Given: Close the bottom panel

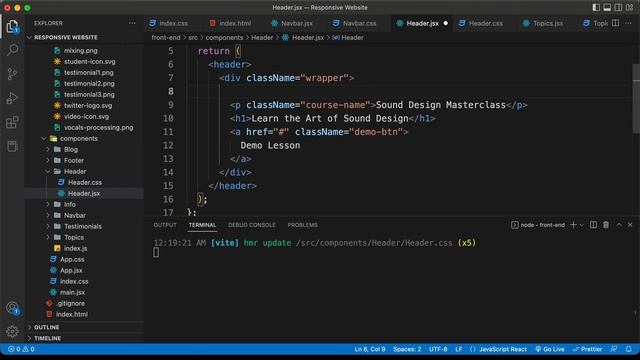Looking at the screenshot, I should coord(630,225).
